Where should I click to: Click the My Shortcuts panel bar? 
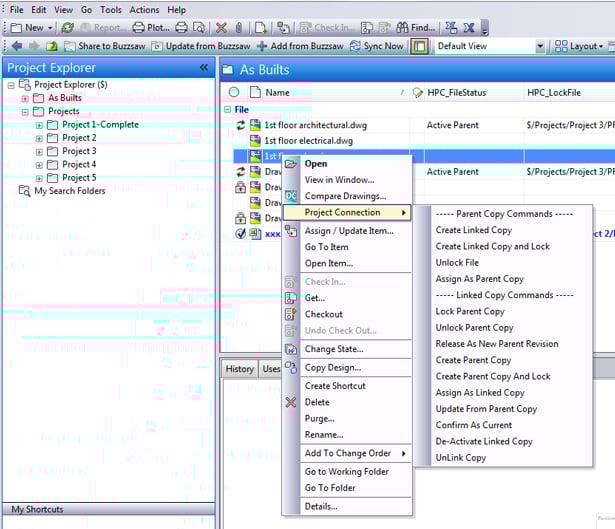(x=107, y=509)
